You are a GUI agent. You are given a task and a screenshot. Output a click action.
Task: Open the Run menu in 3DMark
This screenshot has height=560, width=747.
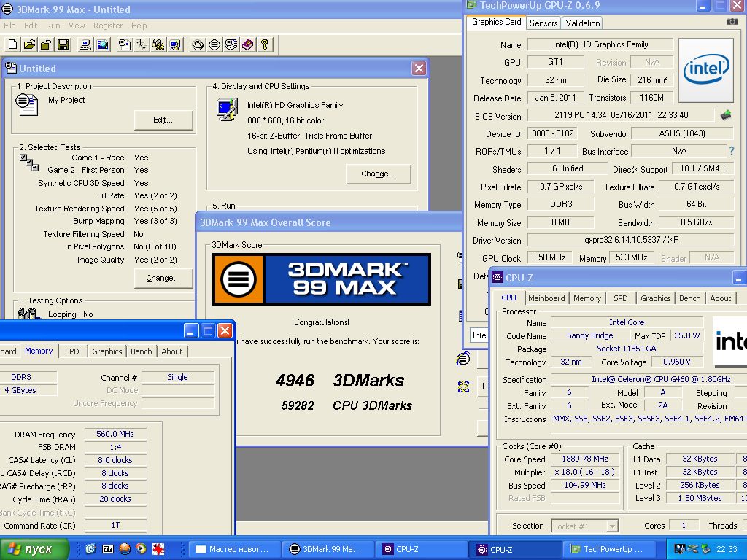click(x=53, y=26)
